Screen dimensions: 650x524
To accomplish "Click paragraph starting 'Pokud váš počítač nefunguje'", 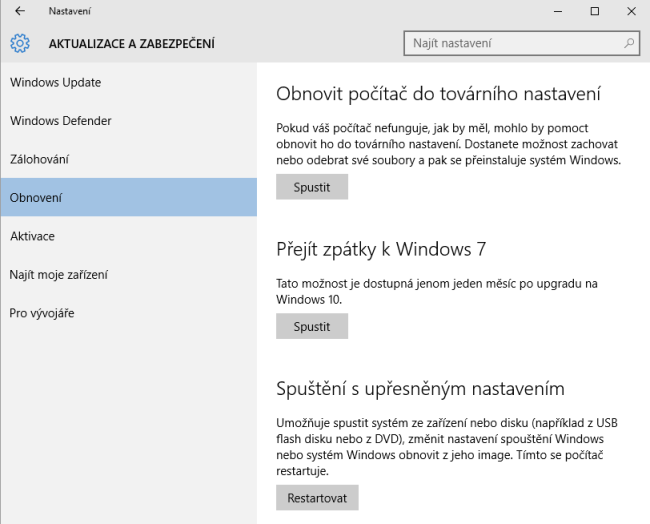I will click(x=449, y=144).
